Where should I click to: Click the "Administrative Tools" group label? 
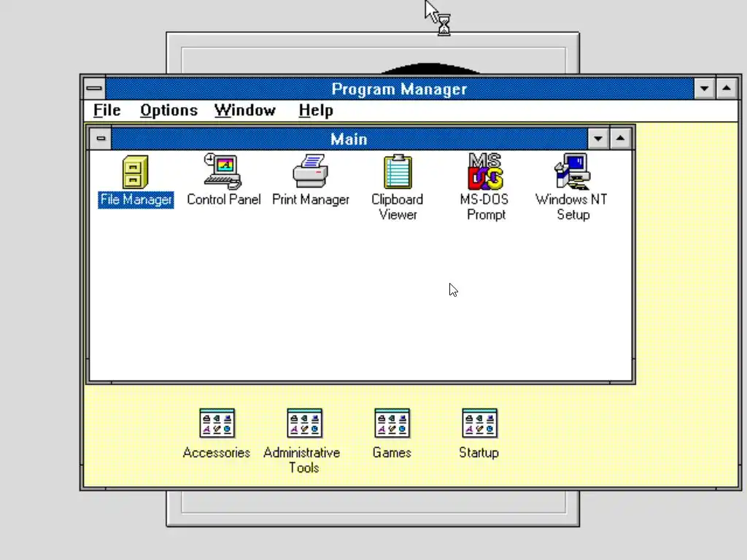(x=302, y=460)
